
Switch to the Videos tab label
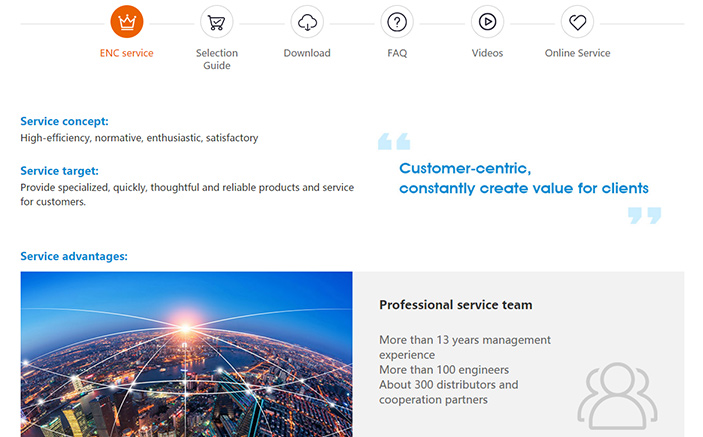487,53
